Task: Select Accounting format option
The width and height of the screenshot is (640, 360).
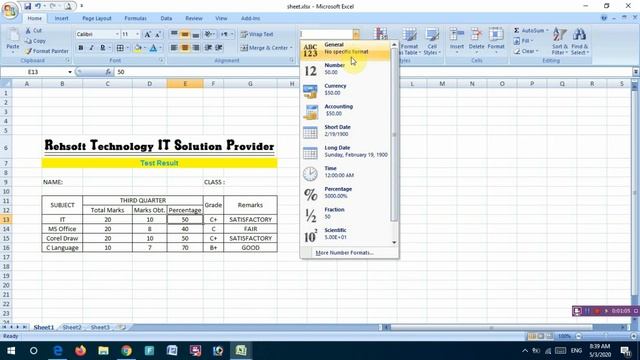Action: point(345,111)
